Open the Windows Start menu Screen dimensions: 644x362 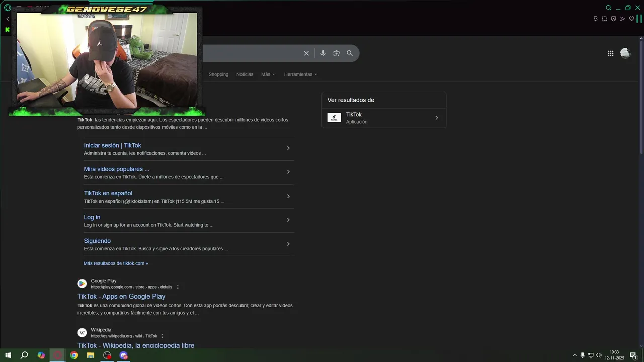[8, 355]
